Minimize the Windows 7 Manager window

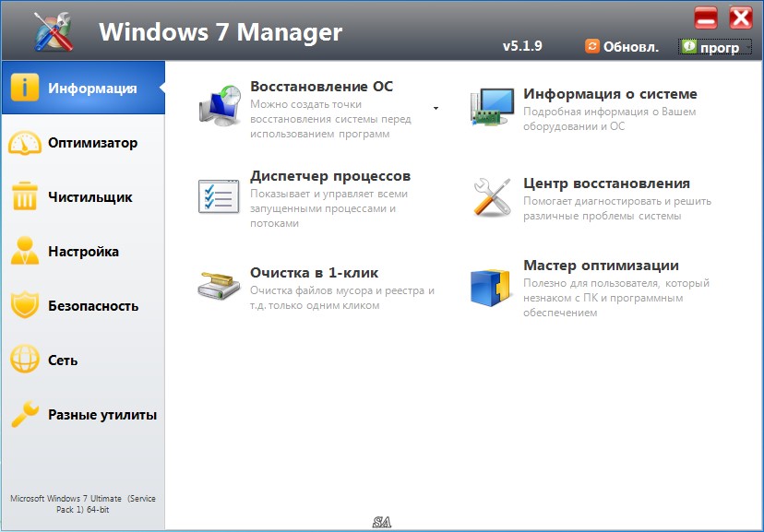[706, 18]
